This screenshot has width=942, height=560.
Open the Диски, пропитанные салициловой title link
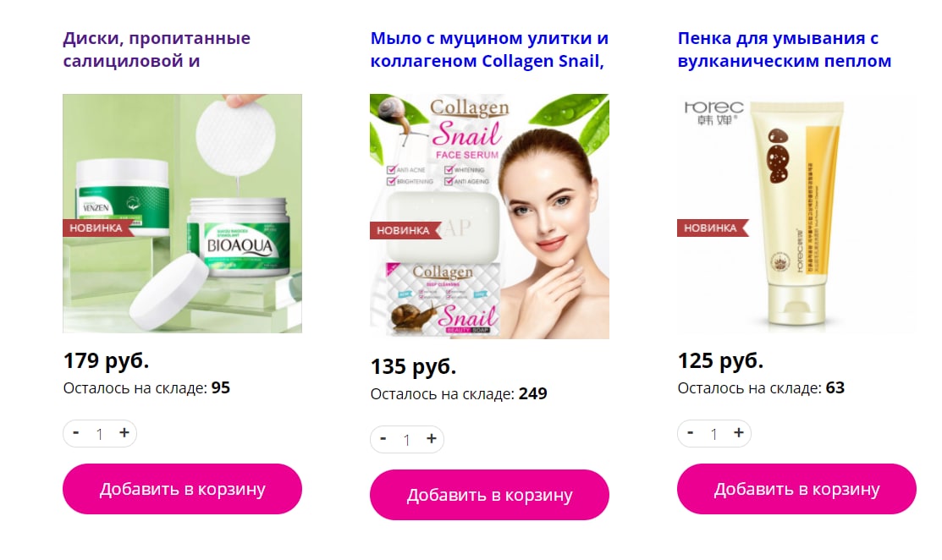(x=157, y=49)
